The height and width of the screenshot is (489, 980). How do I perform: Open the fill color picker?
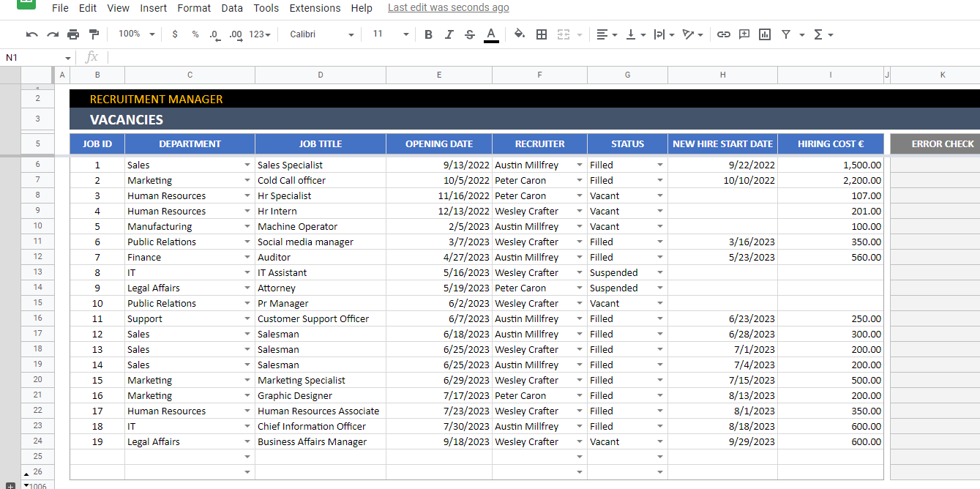(520, 34)
